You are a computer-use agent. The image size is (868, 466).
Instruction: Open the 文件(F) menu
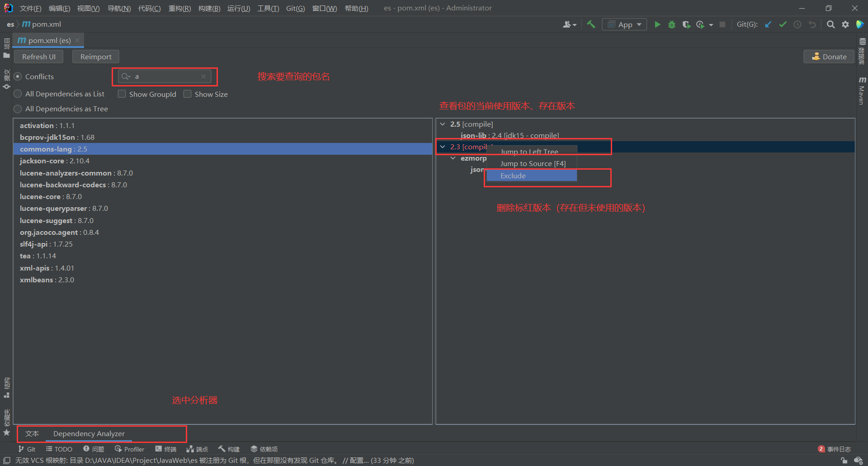tap(30, 8)
